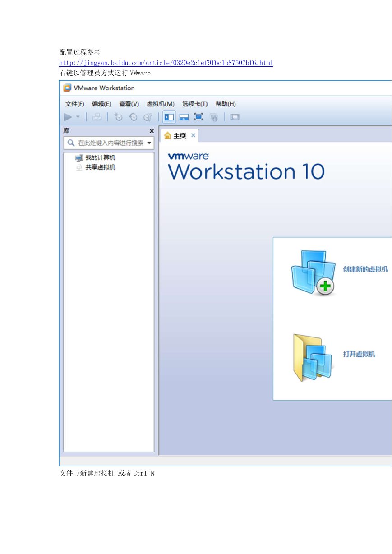Image resolution: width=392 pixels, height=554 pixels.
Task: Enter full screen mode icon
Action: (x=198, y=117)
